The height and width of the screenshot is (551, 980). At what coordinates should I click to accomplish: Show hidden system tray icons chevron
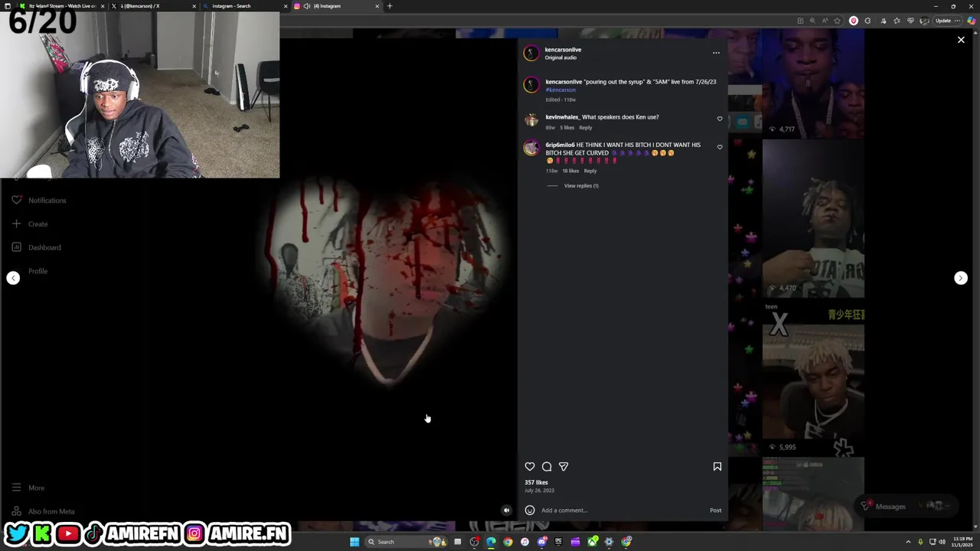(x=908, y=542)
